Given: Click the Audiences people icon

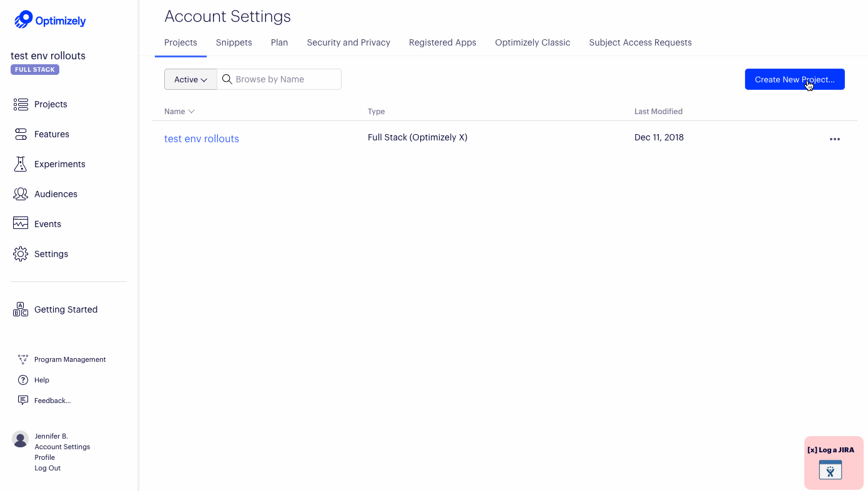Looking at the screenshot, I should [x=21, y=194].
